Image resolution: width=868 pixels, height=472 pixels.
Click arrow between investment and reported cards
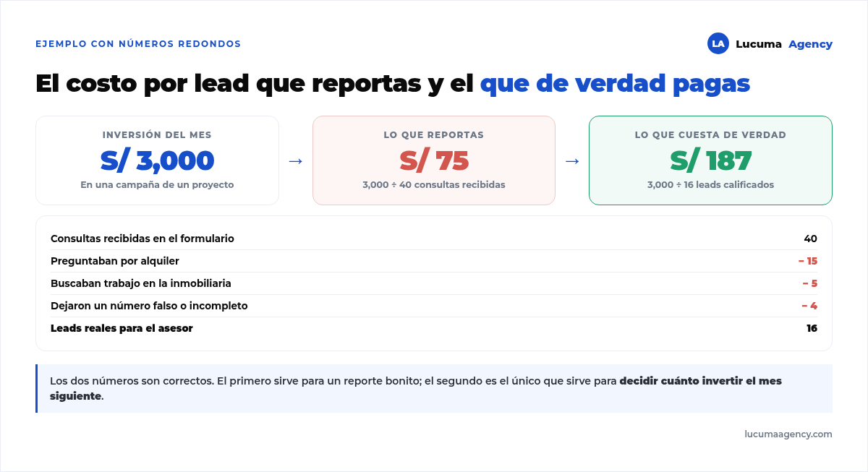295,161
